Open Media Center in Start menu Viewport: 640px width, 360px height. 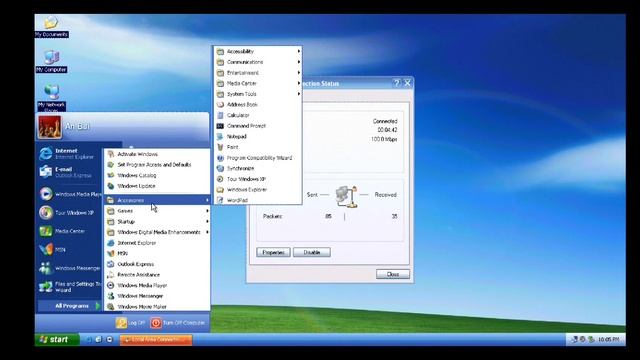69,231
